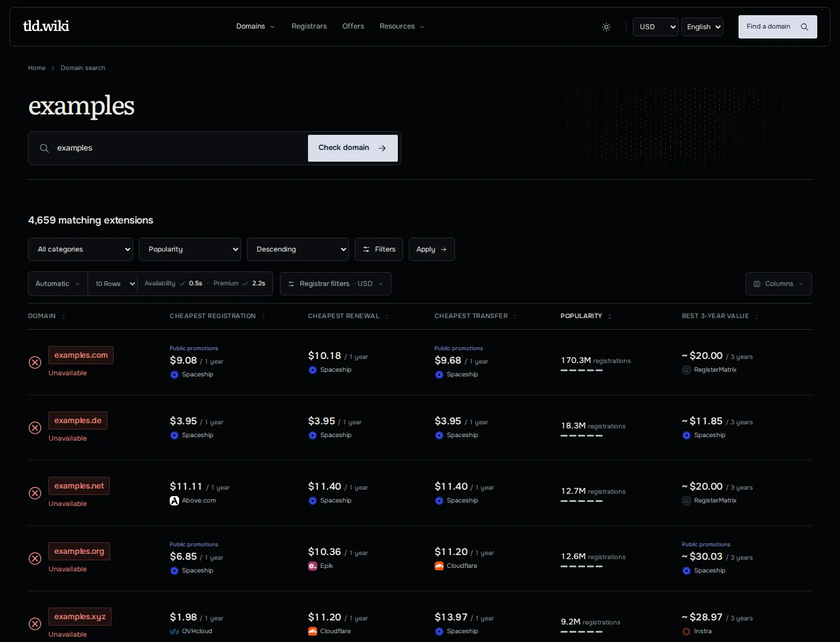The height and width of the screenshot is (642, 840).
Task: Click the 170.3M registrations popularity bar
Action: (x=582, y=371)
